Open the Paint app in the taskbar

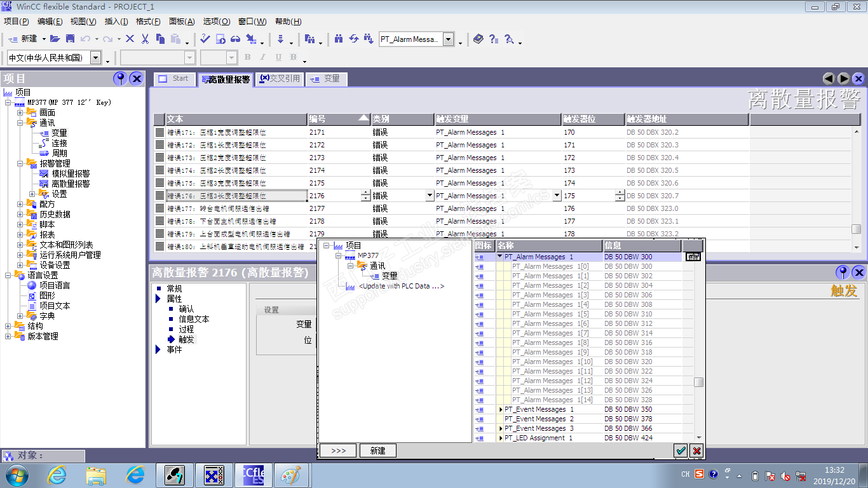click(x=291, y=475)
